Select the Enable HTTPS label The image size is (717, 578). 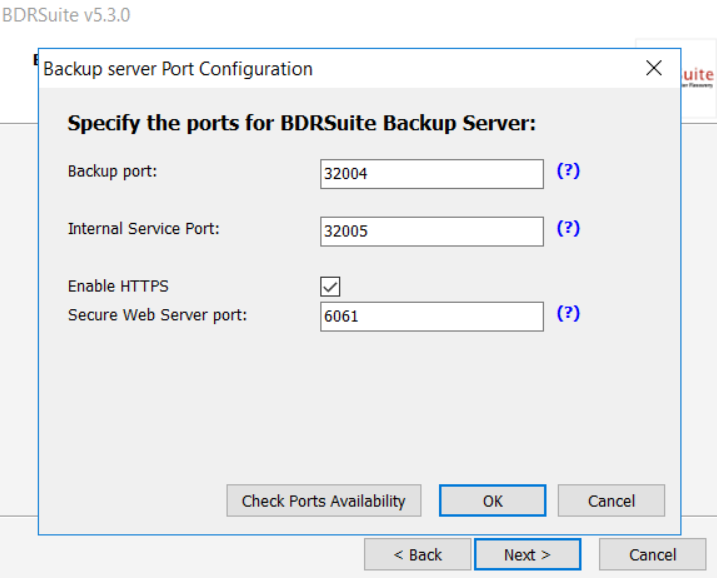pos(118,286)
